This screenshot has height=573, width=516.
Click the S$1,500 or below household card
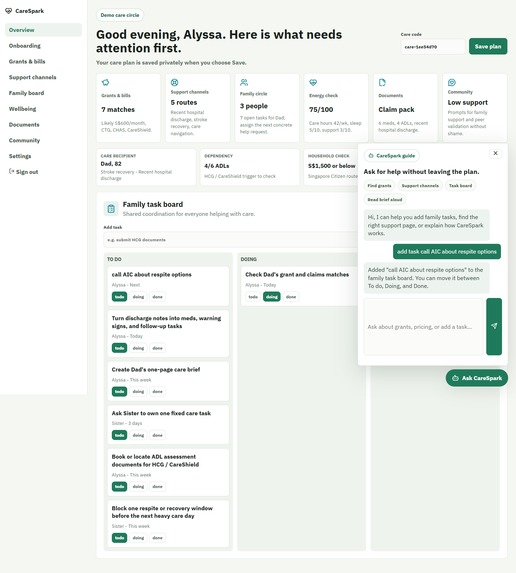[x=331, y=167]
